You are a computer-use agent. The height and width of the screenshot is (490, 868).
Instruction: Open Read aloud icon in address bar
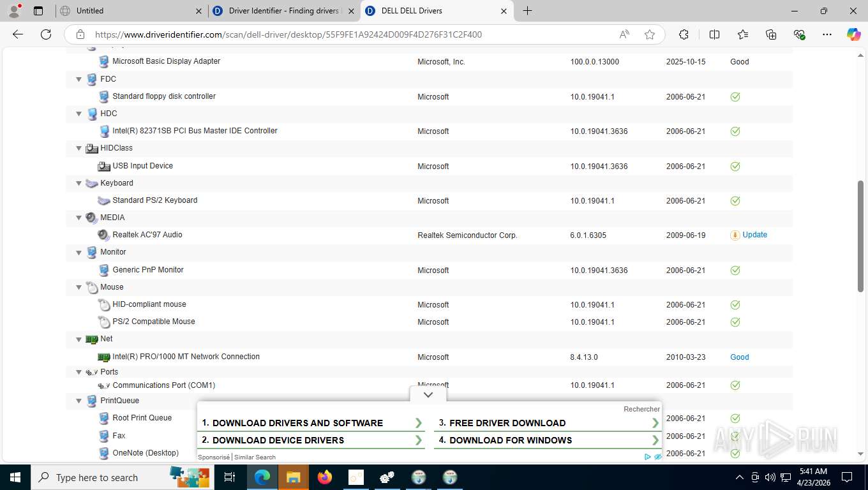pyautogui.click(x=624, y=34)
